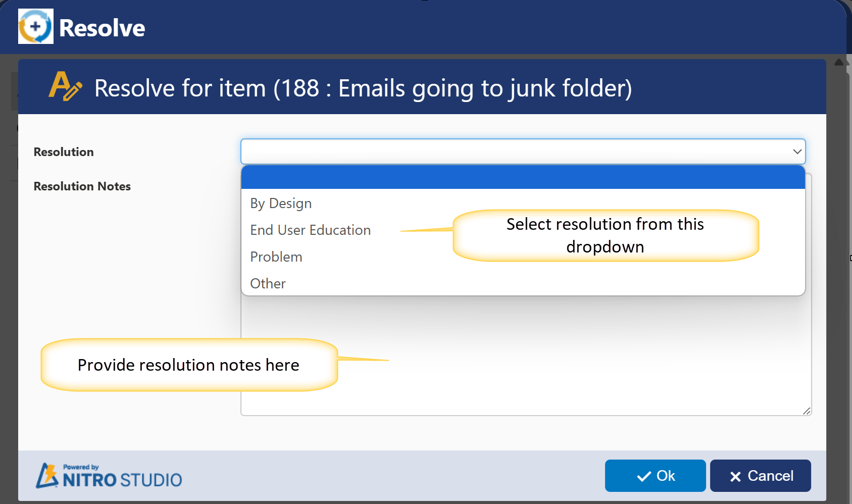Select the blank highlighted dropdown option
The width and height of the screenshot is (852, 504).
523,177
